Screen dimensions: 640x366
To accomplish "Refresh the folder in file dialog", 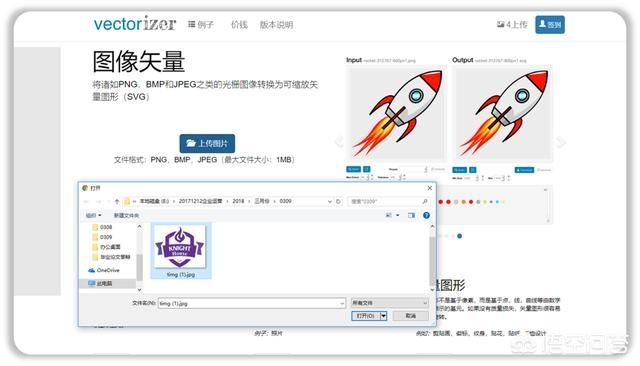I will [338, 201].
